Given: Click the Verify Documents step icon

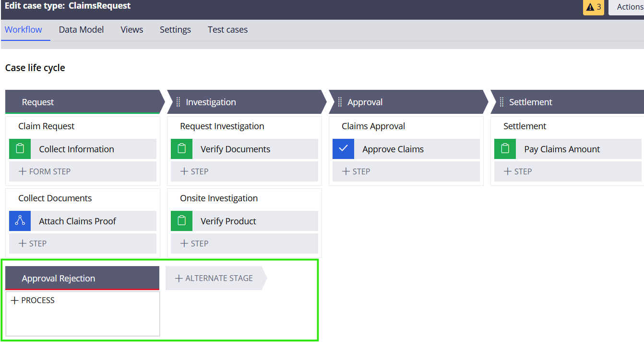Looking at the screenshot, I should pos(181,149).
